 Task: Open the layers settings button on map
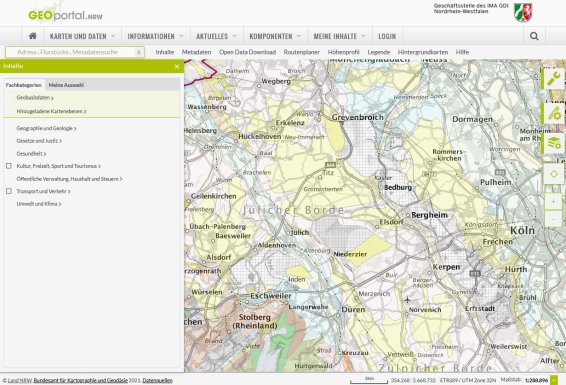click(x=553, y=143)
